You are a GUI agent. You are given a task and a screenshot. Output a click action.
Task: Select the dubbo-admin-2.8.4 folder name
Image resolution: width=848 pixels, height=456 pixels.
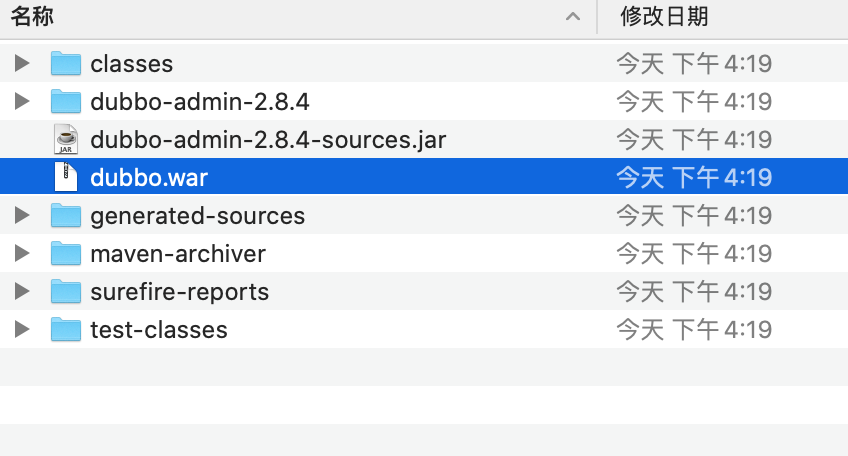point(200,102)
